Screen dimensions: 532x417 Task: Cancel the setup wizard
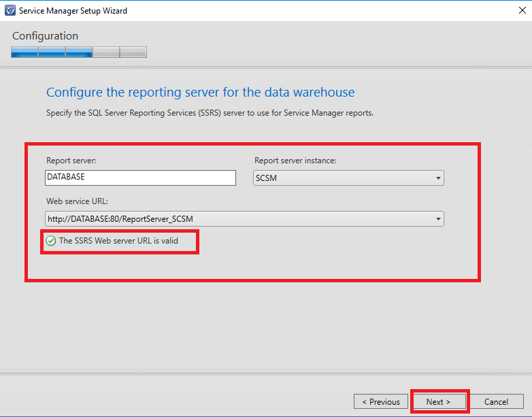[x=496, y=401]
